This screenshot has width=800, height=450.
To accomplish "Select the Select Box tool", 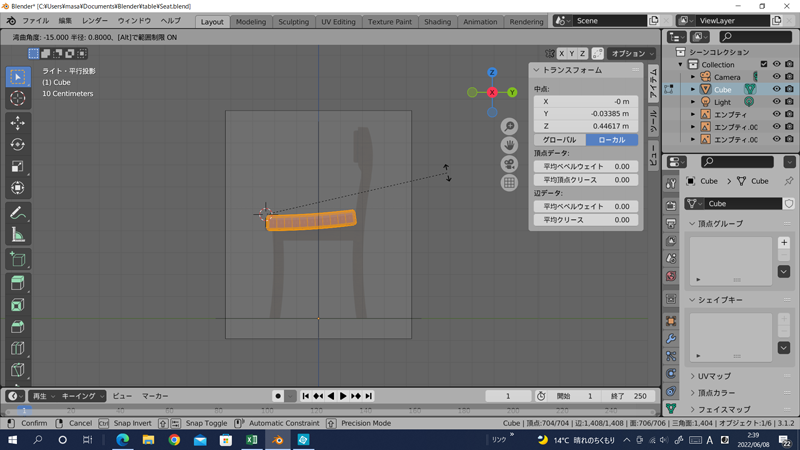I will click(x=18, y=77).
